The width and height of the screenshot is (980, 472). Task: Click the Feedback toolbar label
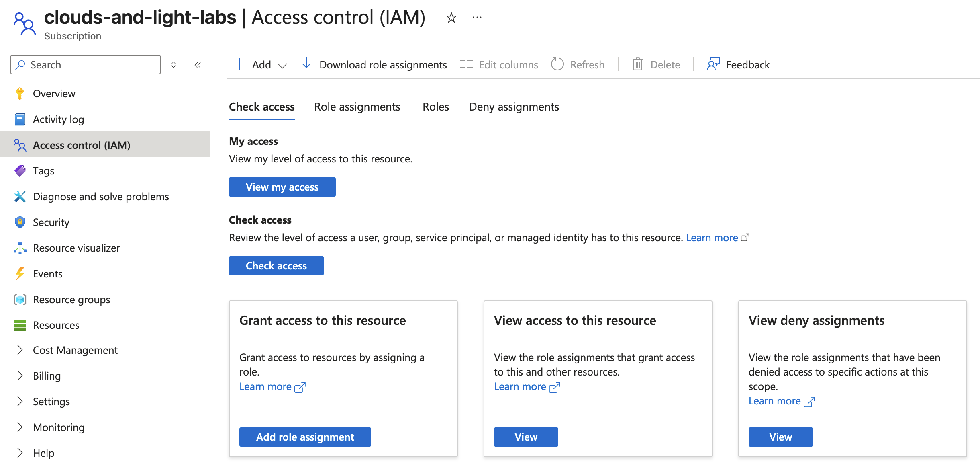coord(748,65)
